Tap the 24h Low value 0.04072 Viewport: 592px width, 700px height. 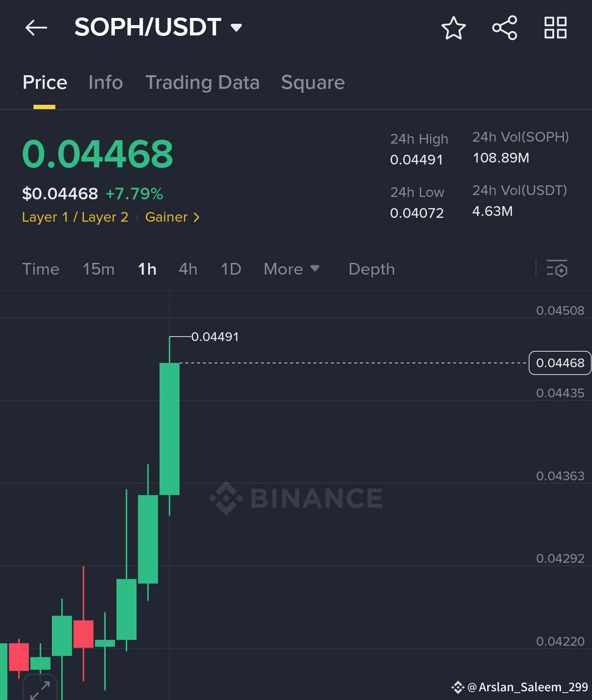coord(417,213)
